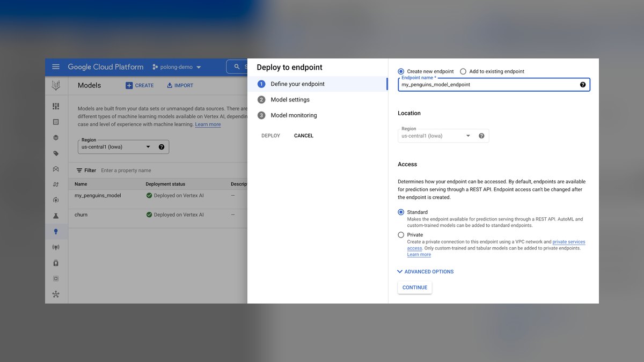Click the Vertex AI logo icon

pyautogui.click(x=56, y=85)
